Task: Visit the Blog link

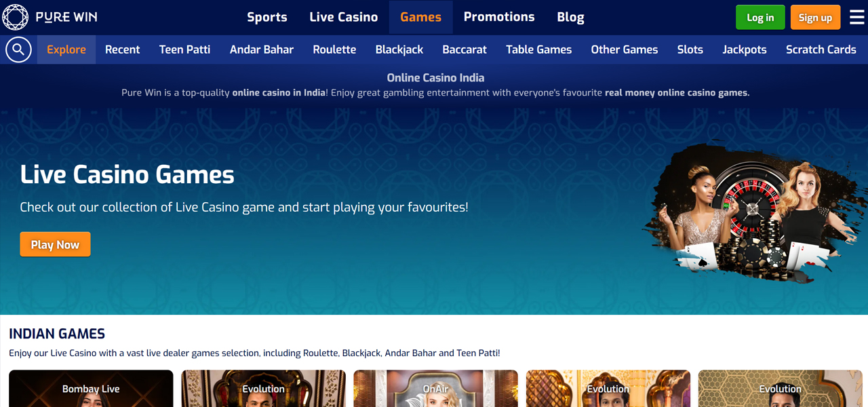Action: point(570,17)
